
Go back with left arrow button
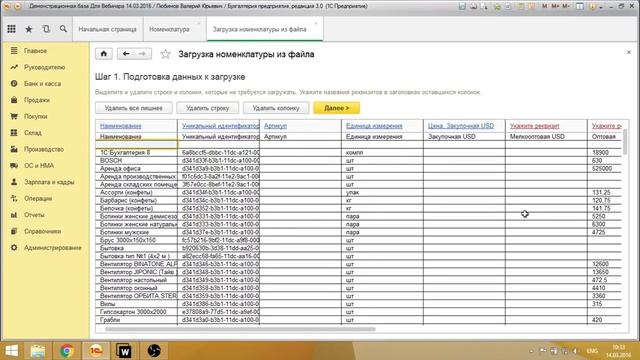pos(126,54)
